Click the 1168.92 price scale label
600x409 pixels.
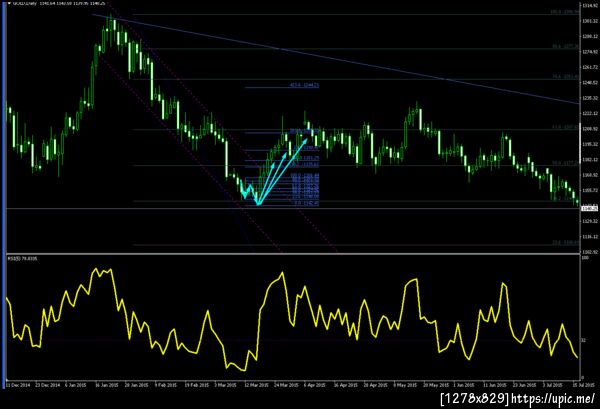[590, 175]
